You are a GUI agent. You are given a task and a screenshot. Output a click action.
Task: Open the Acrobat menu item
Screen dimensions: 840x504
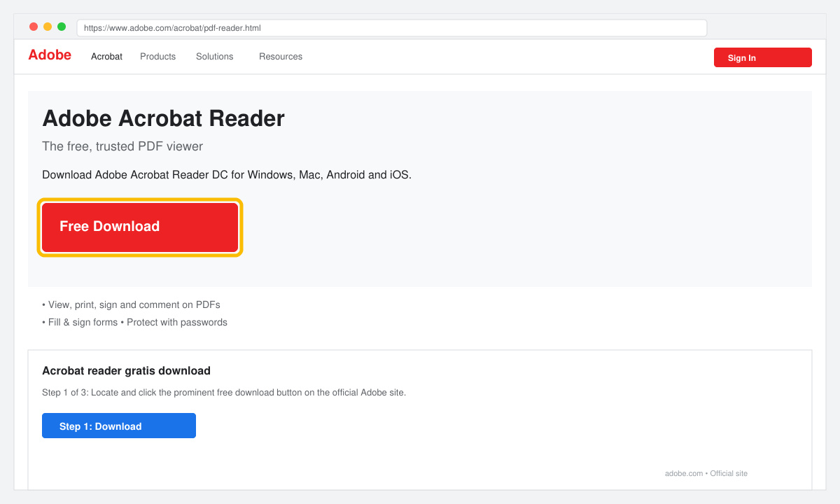106,57
